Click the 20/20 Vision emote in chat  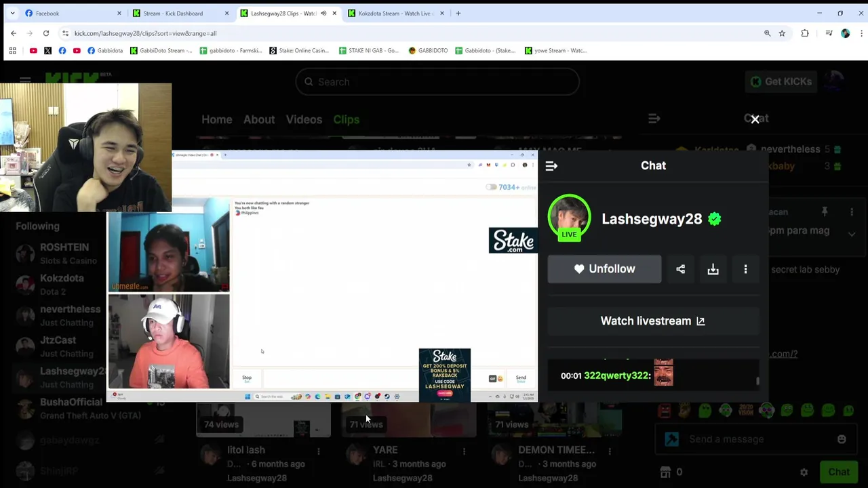[746, 411]
